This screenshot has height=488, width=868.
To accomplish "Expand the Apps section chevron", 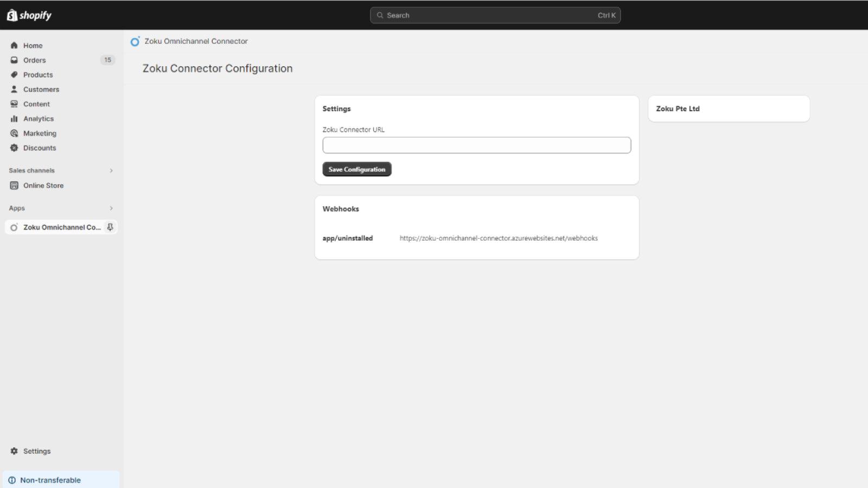I will click(x=111, y=208).
